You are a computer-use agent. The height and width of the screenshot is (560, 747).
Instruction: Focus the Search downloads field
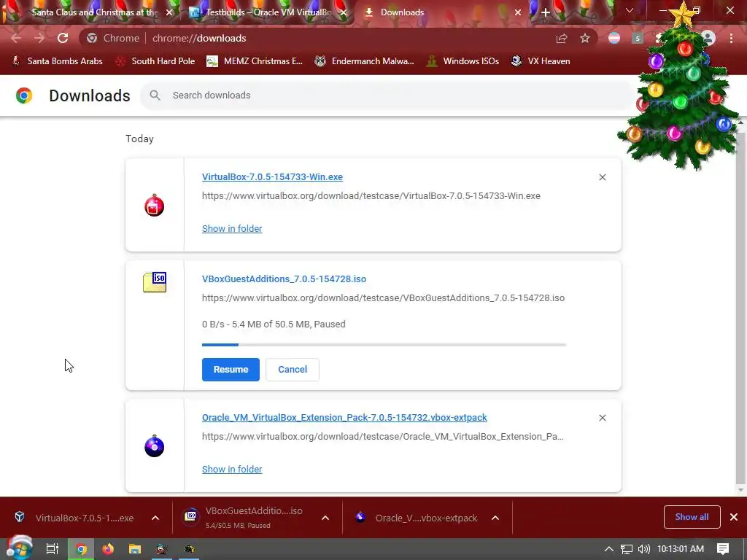click(x=388, y=96)
